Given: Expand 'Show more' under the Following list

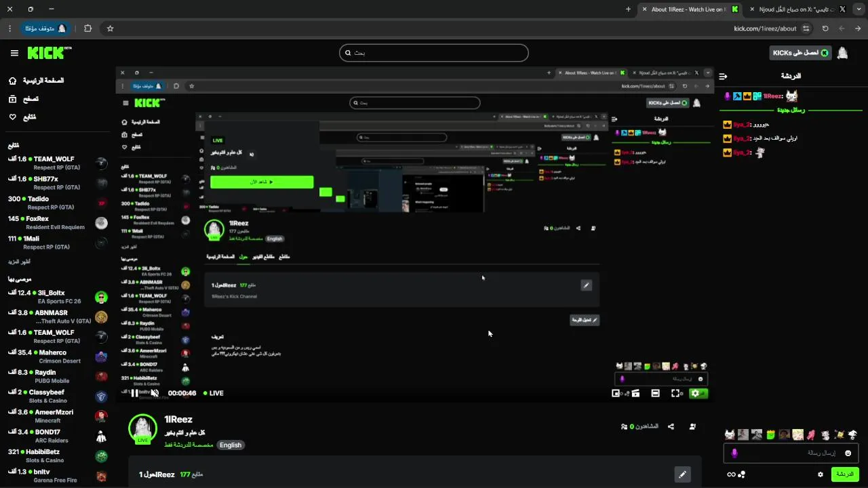Looking at the screenshot, I should coord(19,262).
